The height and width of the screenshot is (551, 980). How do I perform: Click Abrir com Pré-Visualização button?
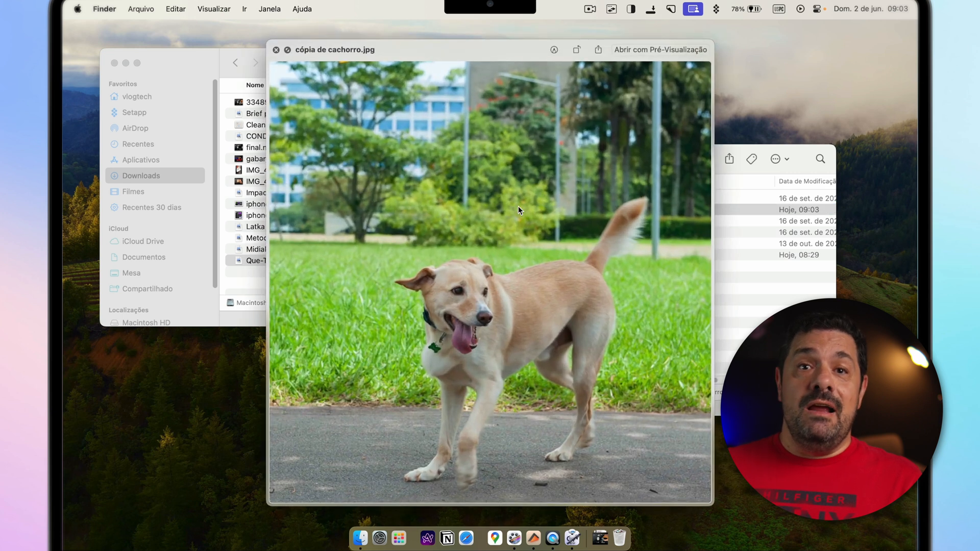click(660, 49)
